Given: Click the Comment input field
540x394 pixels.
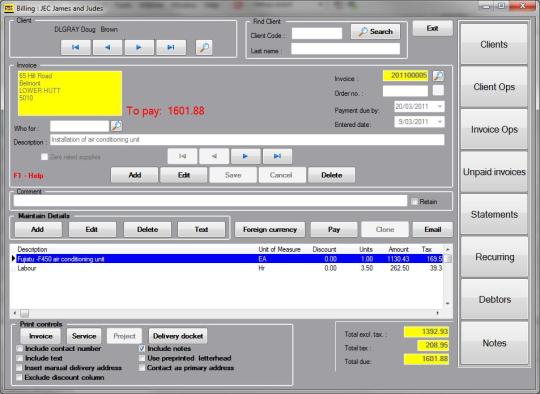Looking at the screenshot, I should click(210, 201).
